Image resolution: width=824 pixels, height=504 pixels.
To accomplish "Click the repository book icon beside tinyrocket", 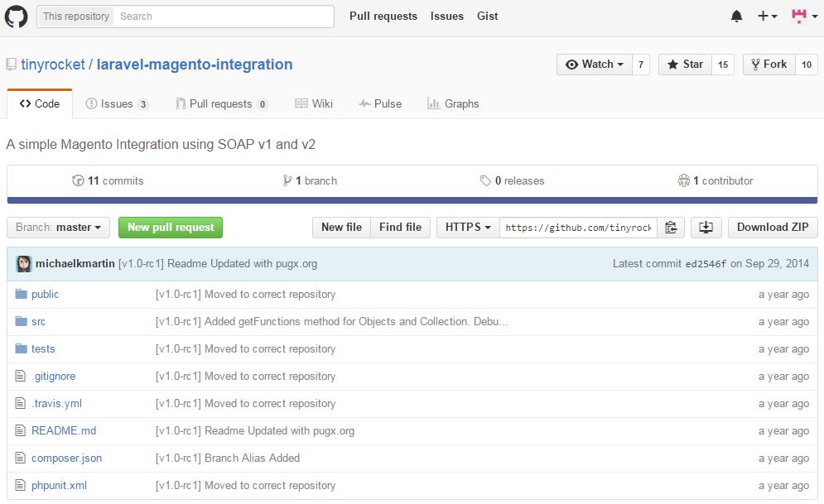I will (11, 65).
